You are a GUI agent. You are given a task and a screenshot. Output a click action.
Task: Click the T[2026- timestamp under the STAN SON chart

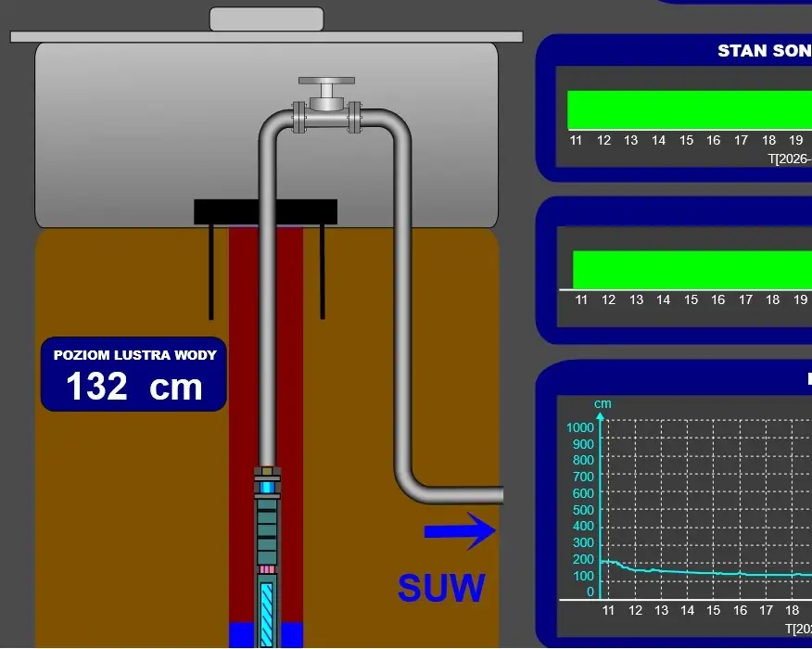790,159
